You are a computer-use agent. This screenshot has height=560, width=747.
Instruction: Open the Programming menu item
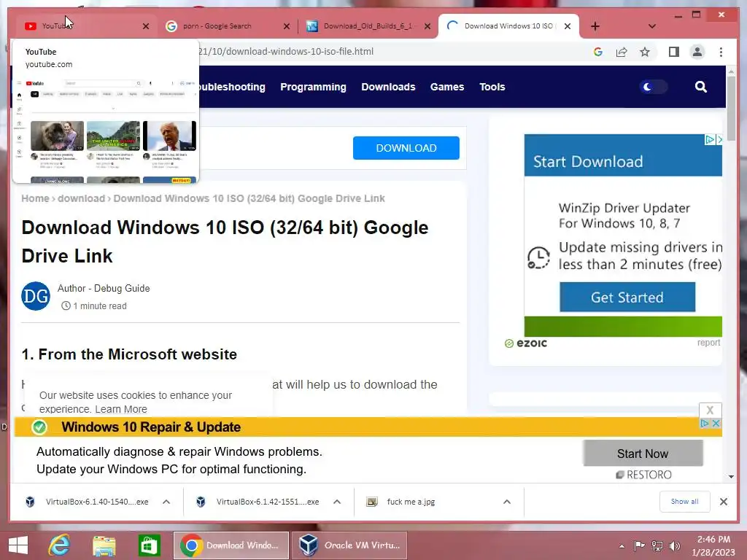313,87
